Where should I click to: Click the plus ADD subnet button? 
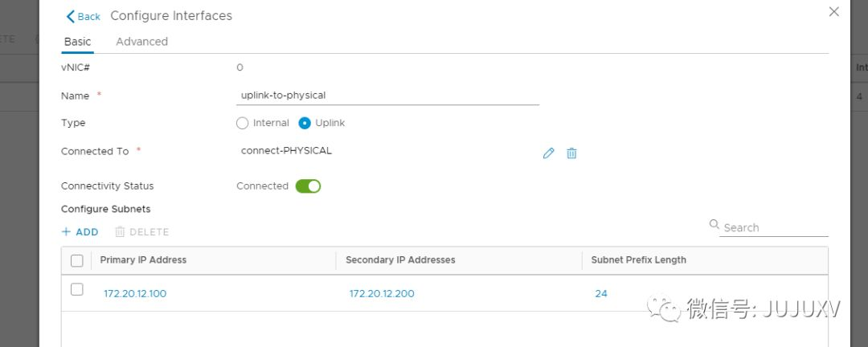point(80,232)
